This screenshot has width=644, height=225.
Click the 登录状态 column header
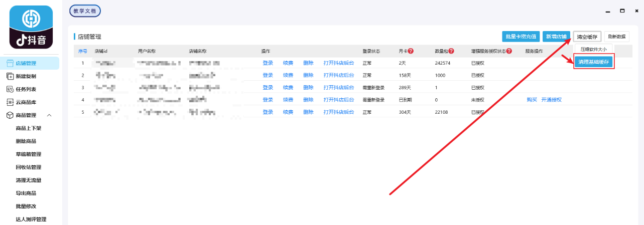[x=371, y=51]
